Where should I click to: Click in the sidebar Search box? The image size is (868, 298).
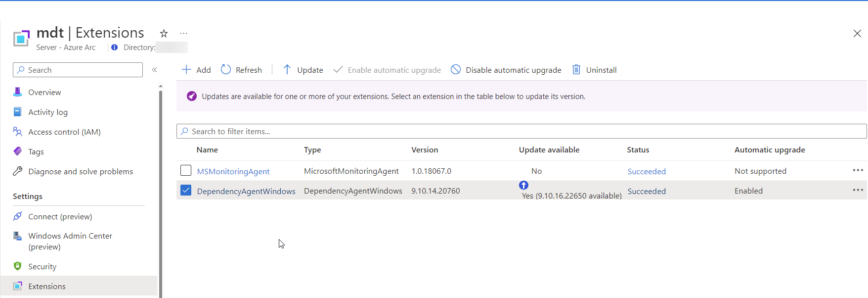(78, 70)
